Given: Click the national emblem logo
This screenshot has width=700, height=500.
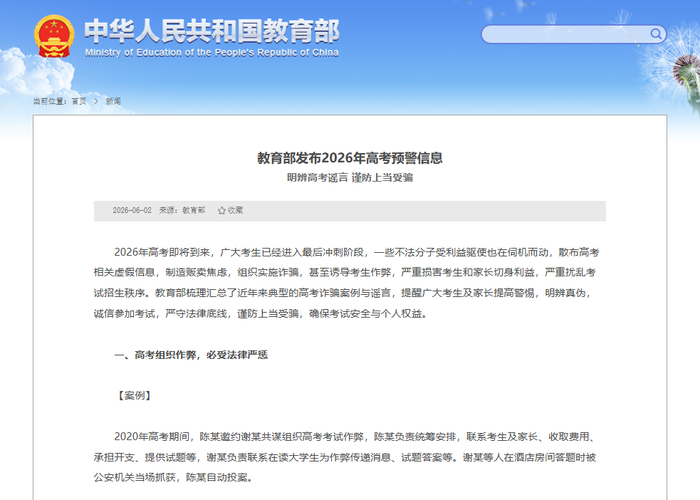Looking at the screenshot, I should point(54,36).
